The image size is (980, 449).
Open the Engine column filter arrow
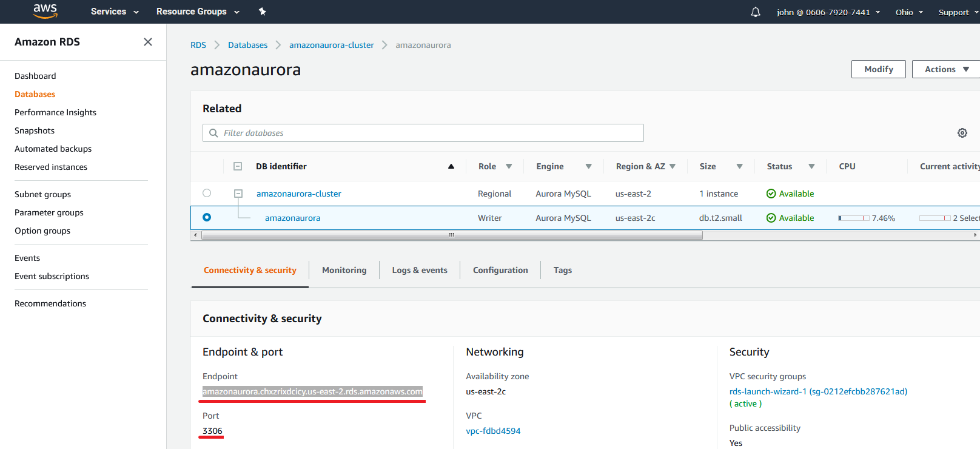[588, 166]
